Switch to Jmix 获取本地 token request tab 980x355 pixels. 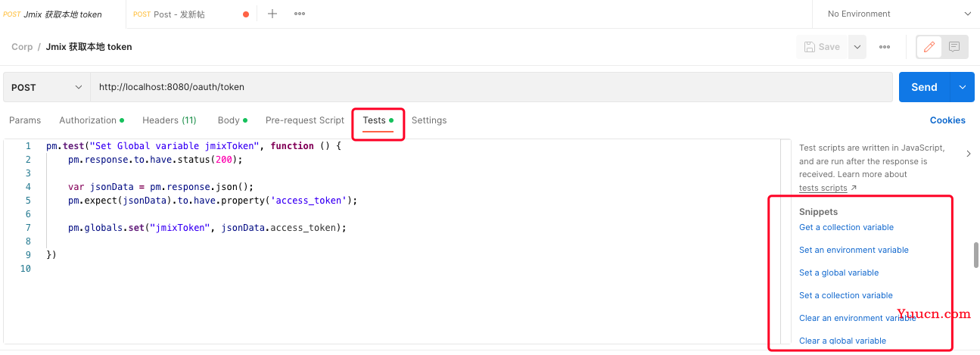(x=63, y=14)
